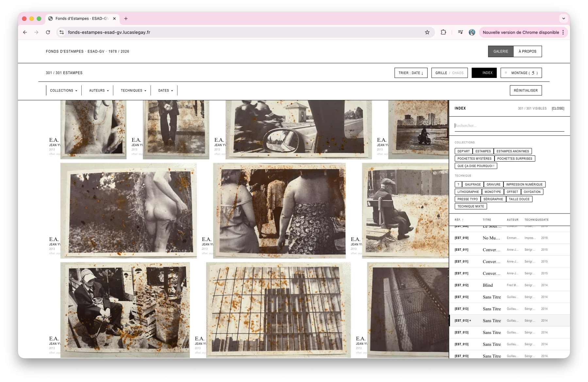The width and height of the screenshot is (588, 382).
Task: Focus the Rechercher search field
Action: point(509,126)
